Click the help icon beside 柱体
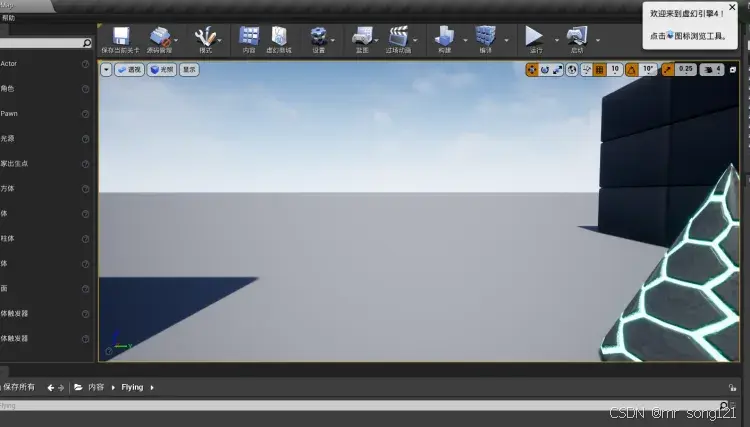The image size is (750, 427). [85, 239]
